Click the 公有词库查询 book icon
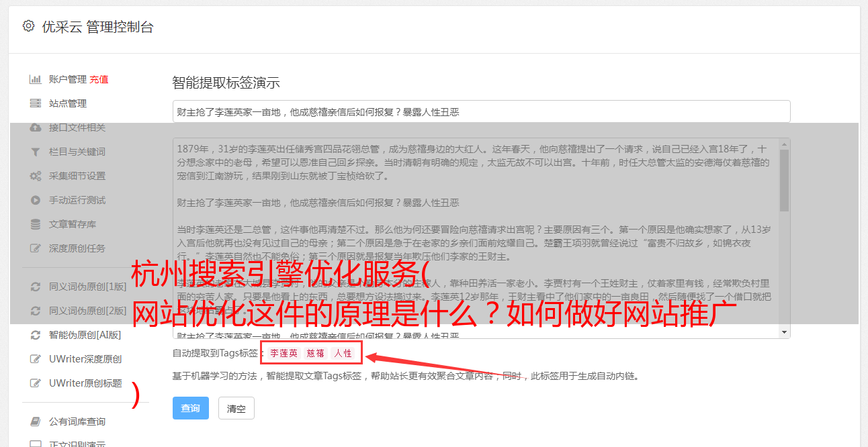Screen dimensions: 868x447 (36, 421)
